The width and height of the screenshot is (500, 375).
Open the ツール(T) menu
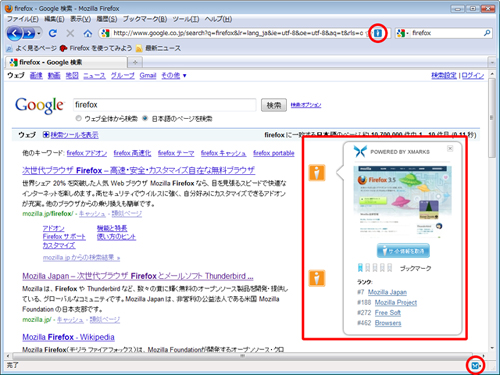click(x=186, y=19)
